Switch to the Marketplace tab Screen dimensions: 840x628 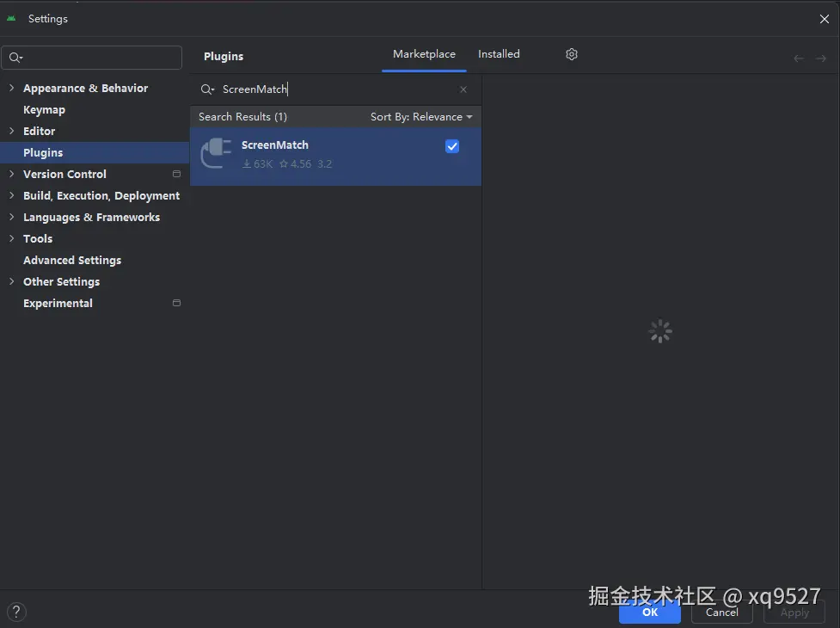pyautogui.click(x=424, y=54)
